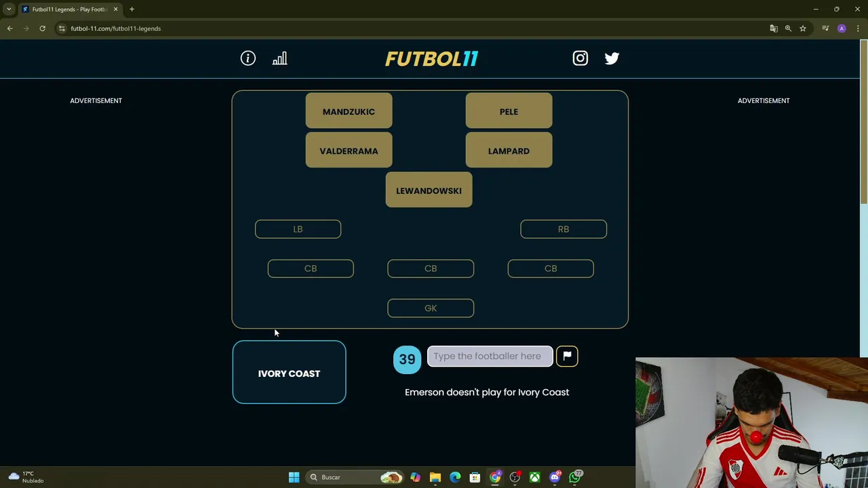This screenshot has width=868, height=488.
Task: Open the tab search dropdown arrow
Action: pyautogui.click(x=9, y=9)
